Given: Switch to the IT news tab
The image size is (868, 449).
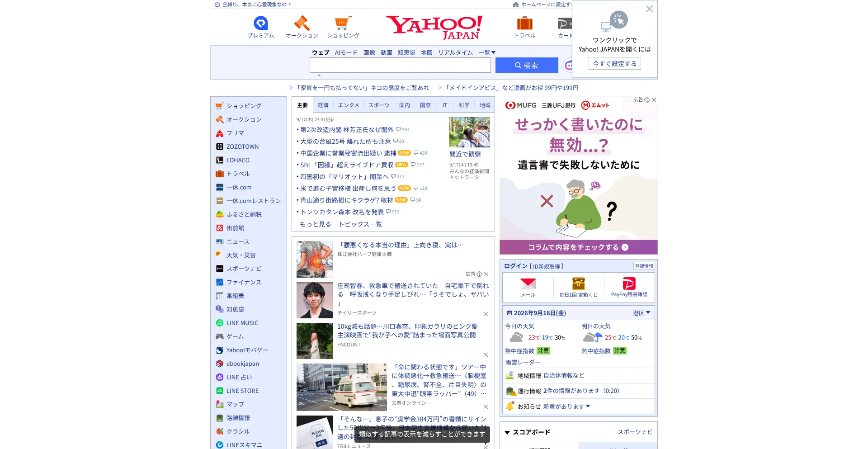Looking at the screenshot, I should [445, 105].
